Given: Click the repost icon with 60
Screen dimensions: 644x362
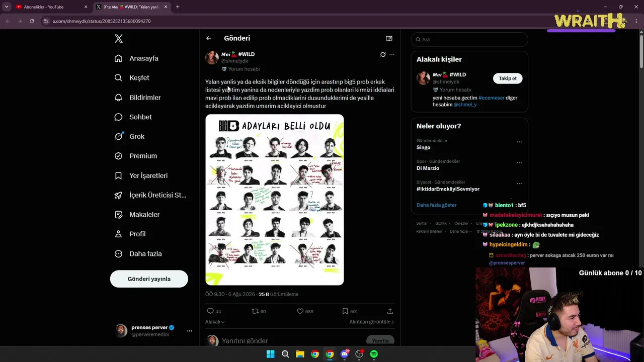Looking at the screenshot, I should pos(255,311).
